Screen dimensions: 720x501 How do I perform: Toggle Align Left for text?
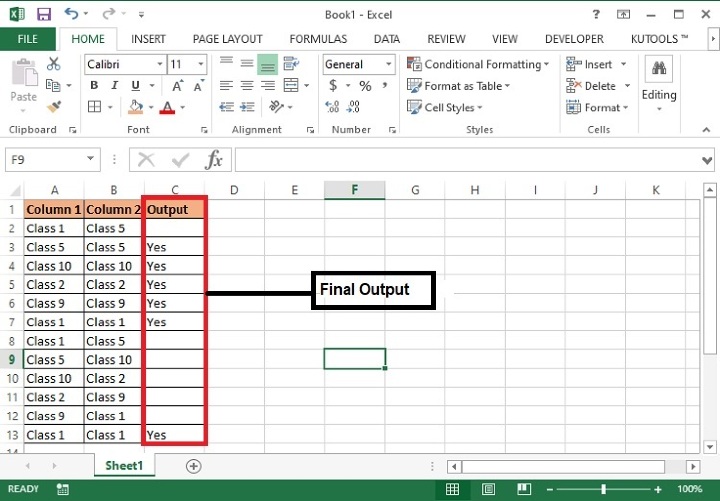[x=226, y=85]
